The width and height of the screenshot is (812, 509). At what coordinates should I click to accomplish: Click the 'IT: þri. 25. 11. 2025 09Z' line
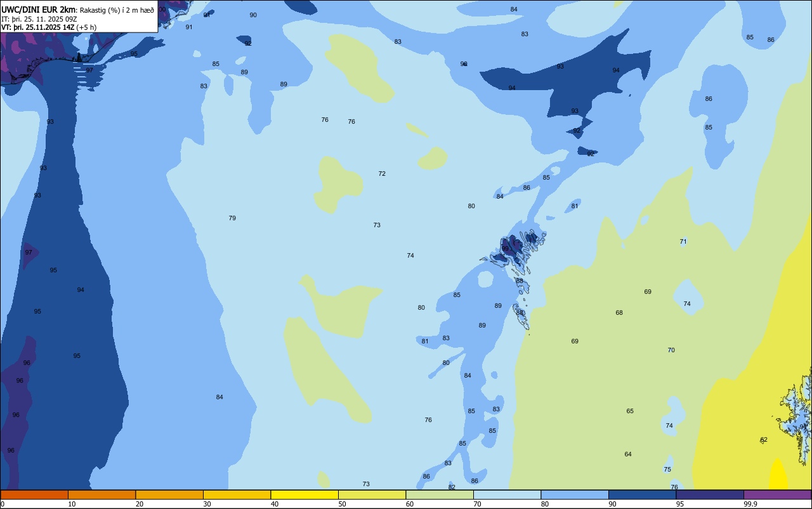pyautogui.click(x=39, y=19)
